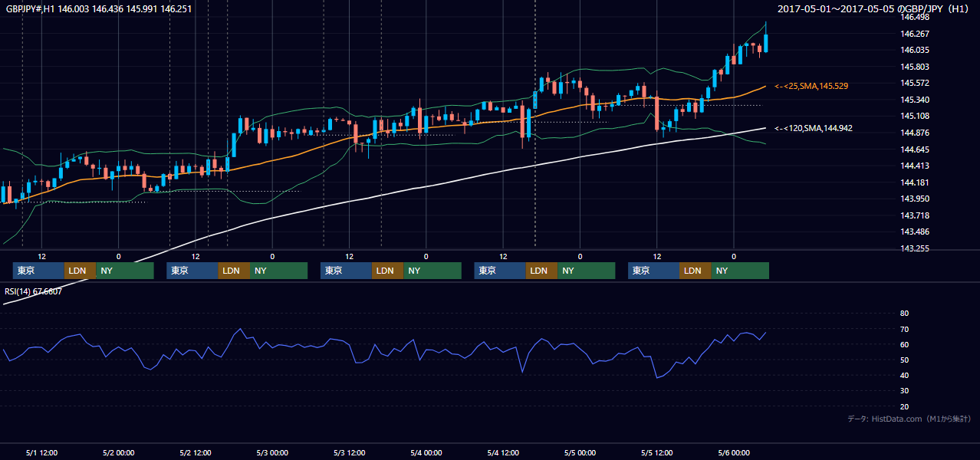Click the 144.413 price axis label

pos(915,166)
